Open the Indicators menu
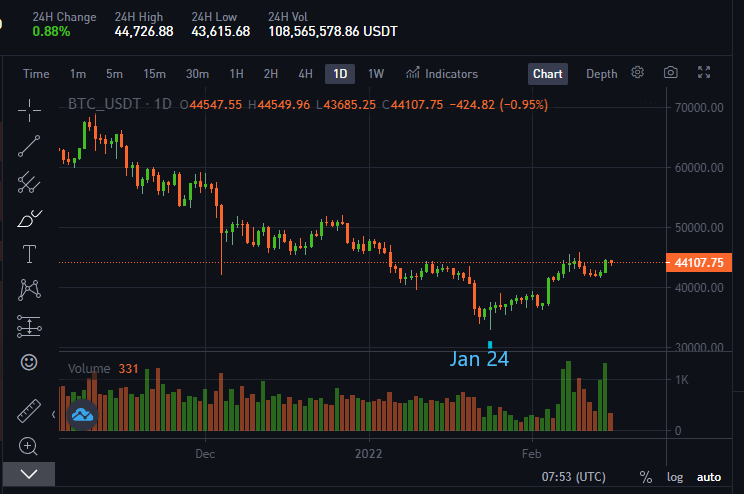The image size is (744, 494). point(442,74)
